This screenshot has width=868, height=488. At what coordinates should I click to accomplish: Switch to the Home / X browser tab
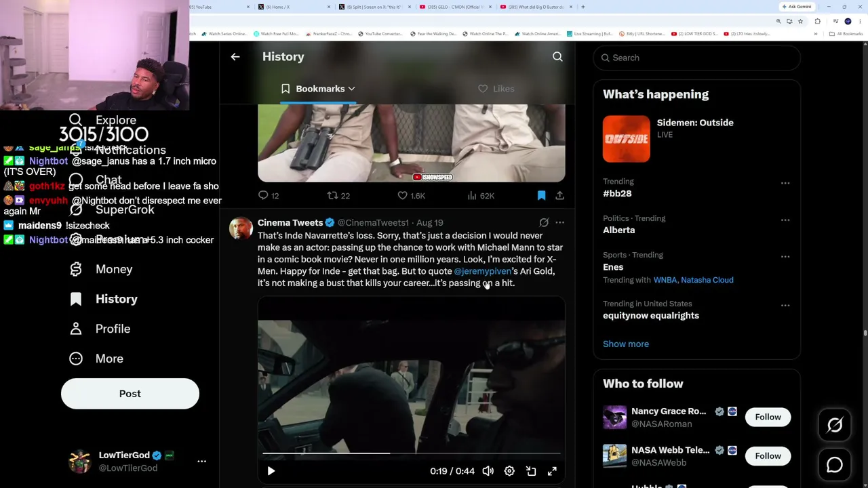tap(295, 7)
